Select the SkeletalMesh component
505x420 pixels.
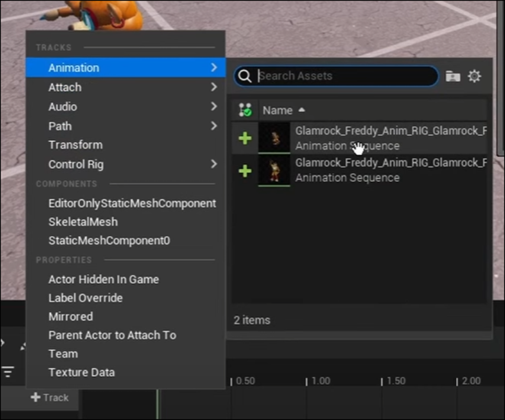click(125, 222)
